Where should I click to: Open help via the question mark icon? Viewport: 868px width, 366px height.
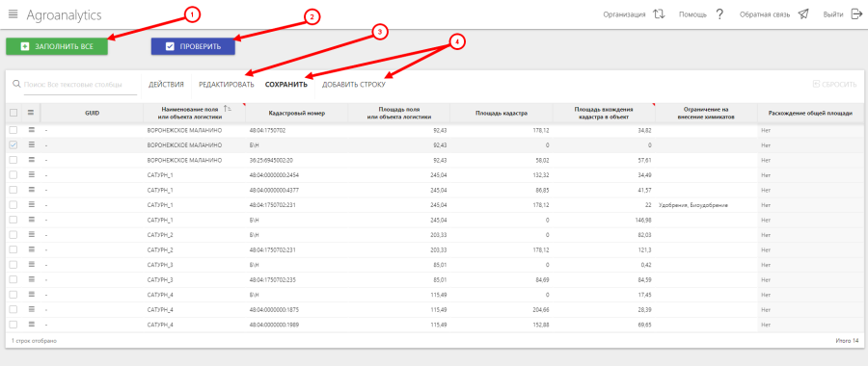point(719,14)
